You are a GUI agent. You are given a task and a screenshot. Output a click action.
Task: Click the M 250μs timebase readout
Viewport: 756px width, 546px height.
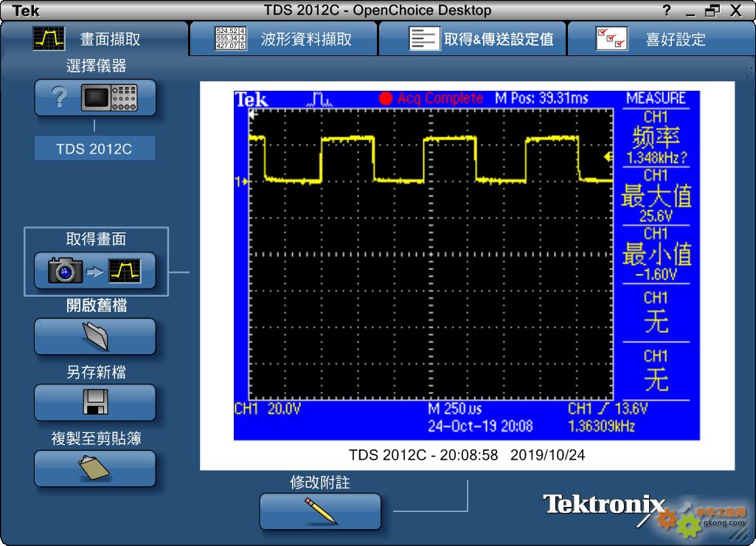(454, 409)
